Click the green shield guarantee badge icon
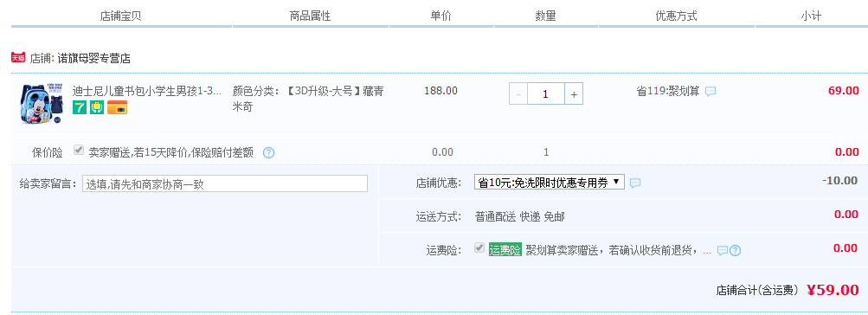Viewport: 868px width, 315px height. (98, 107)
